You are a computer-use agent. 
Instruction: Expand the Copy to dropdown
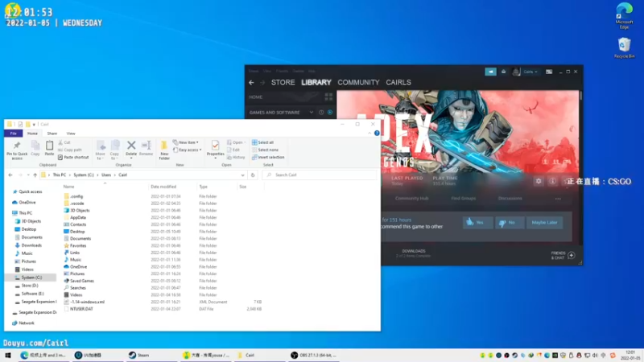point(114,156)
